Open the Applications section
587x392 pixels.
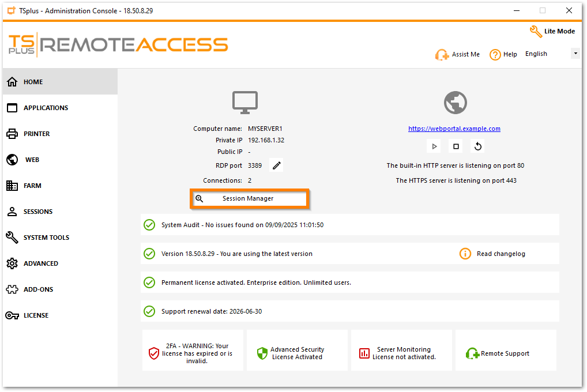click(x=46, y=108)
